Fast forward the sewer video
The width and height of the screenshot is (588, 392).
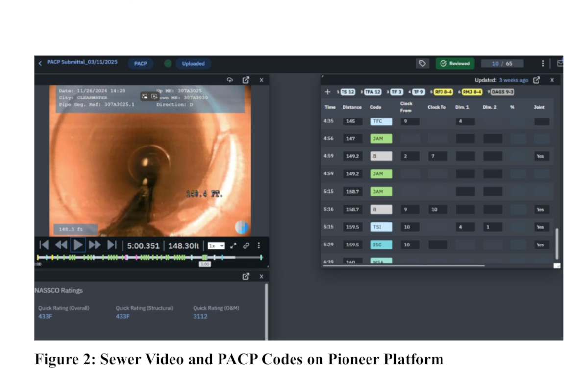click(x=95, y=245)
